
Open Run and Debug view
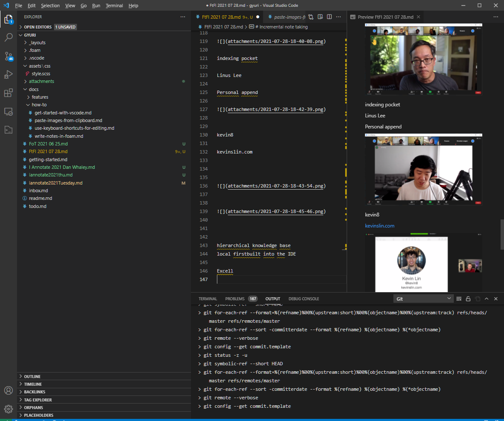(9, 74)
